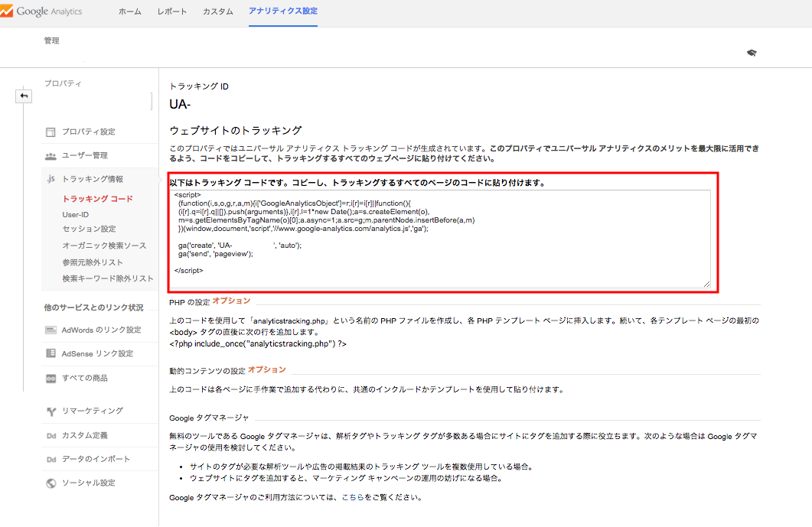The width and height of the screenshot is (812, 527).
Task: Click inside the tracking code text area
Action: click(x=440, y=239)
